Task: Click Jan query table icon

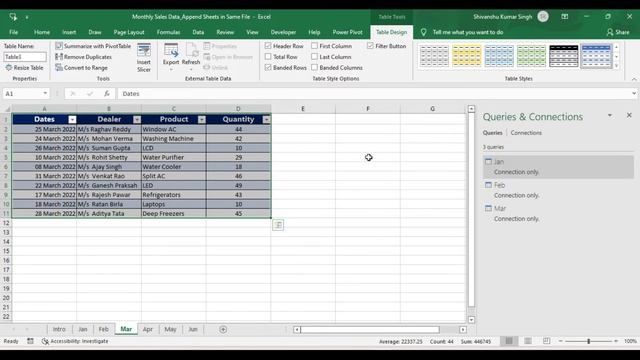Action: click(x=488, y=162)
